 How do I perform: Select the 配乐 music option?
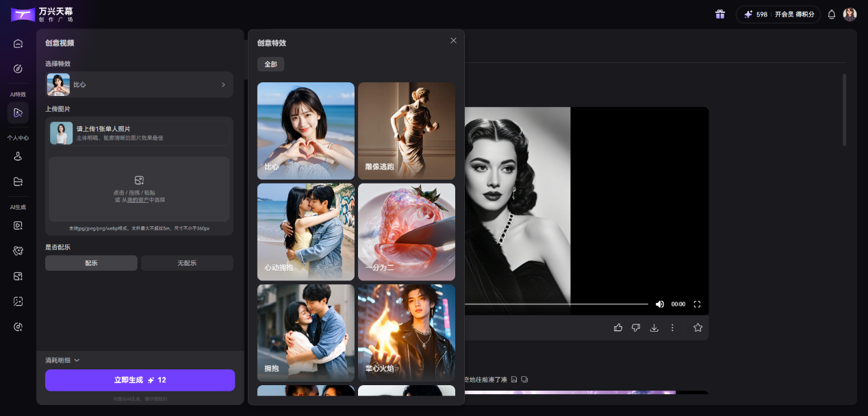coord(91,263)
